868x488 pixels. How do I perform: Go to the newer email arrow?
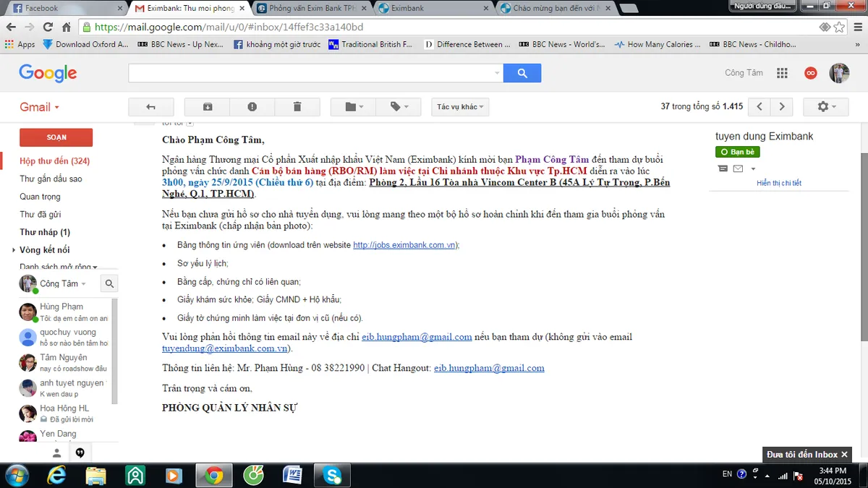(x=759, y=107)
